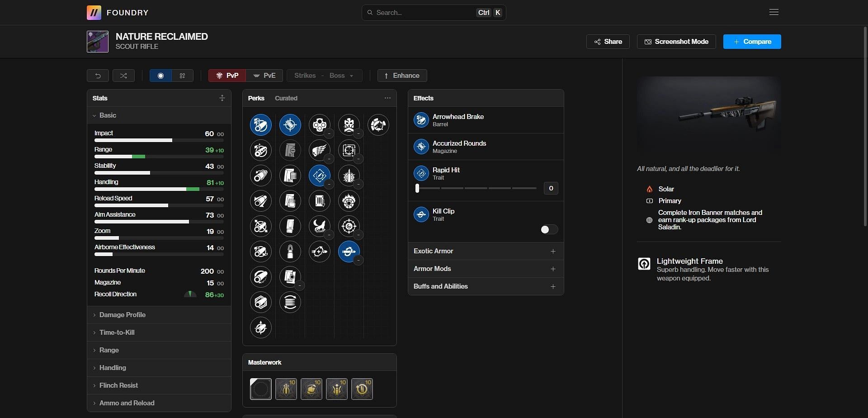Choose the wolf-head origin trait icon
The width and height of the screenshot is (868, 418).
(x=378, y=125)
